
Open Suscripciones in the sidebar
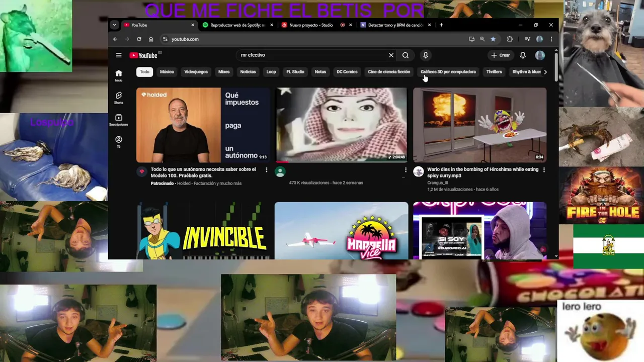point(118,120)
